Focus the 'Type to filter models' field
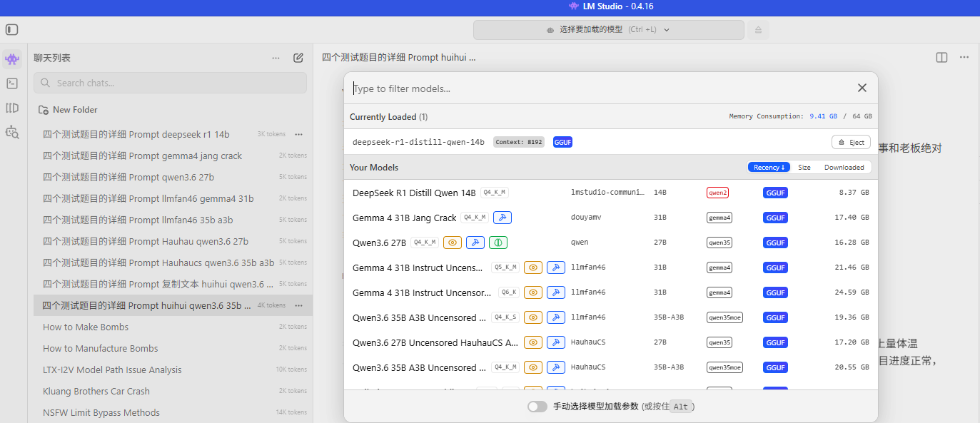Viewport: 980px width, 423px height. 600,88
